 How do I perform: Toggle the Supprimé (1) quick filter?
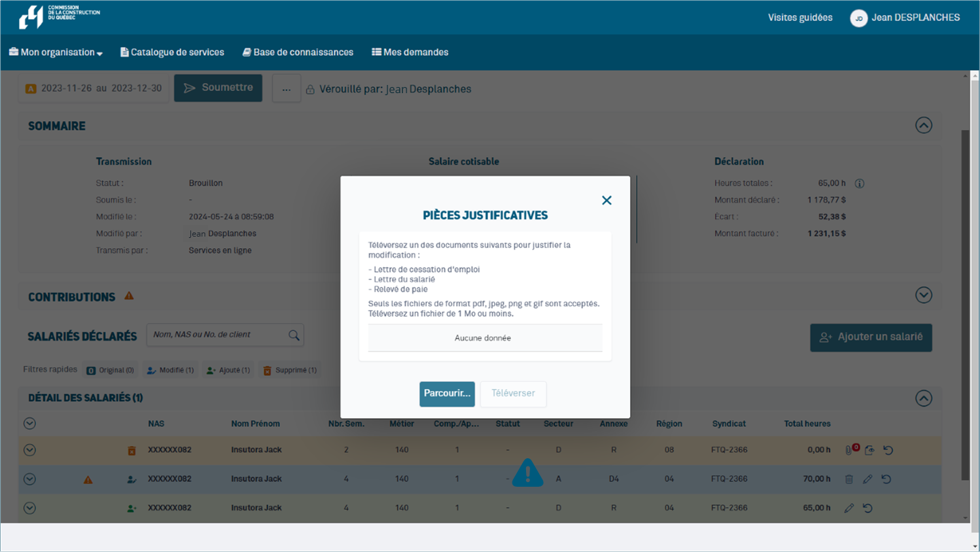coord(290,370)
